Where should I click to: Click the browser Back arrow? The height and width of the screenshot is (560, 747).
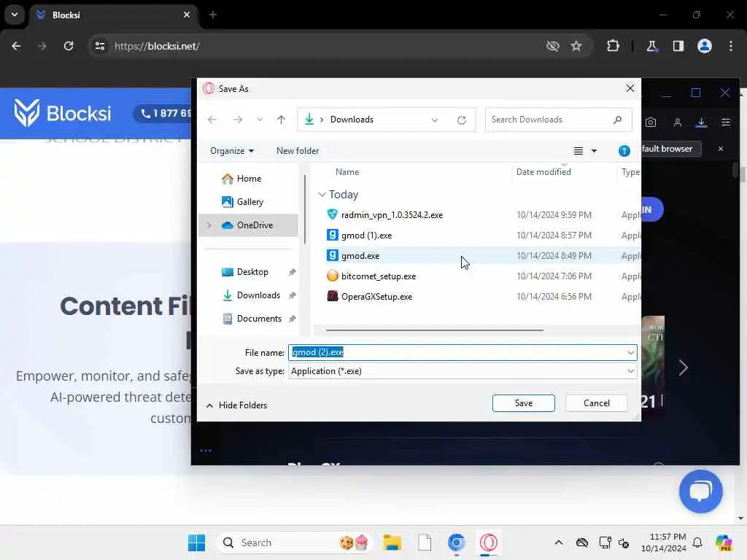tap(16, 46)
